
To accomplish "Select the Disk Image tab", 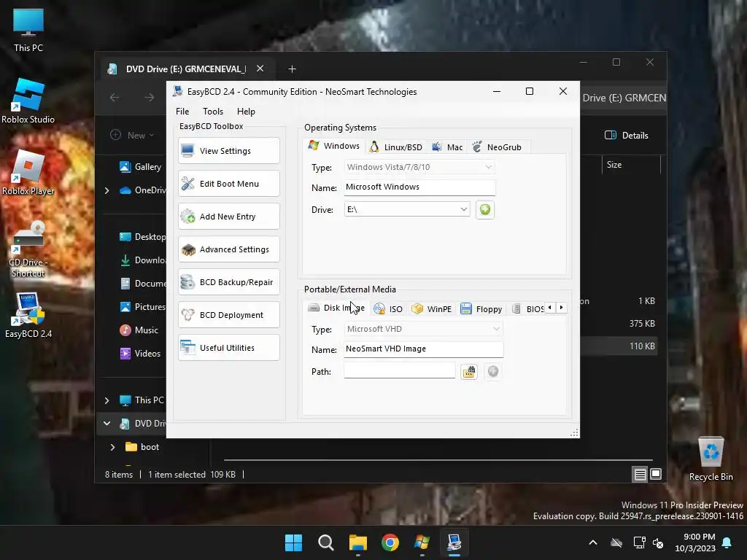I will pos(336,308).
